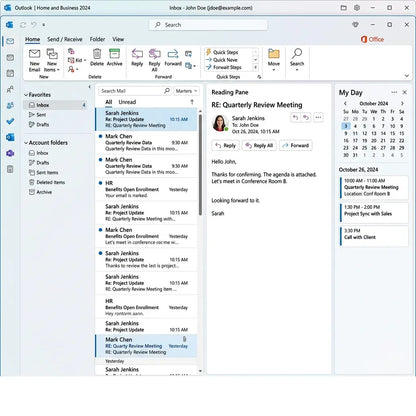Delete the selected message
This screenshot has height=416, width=416.
tap(97, 57)
